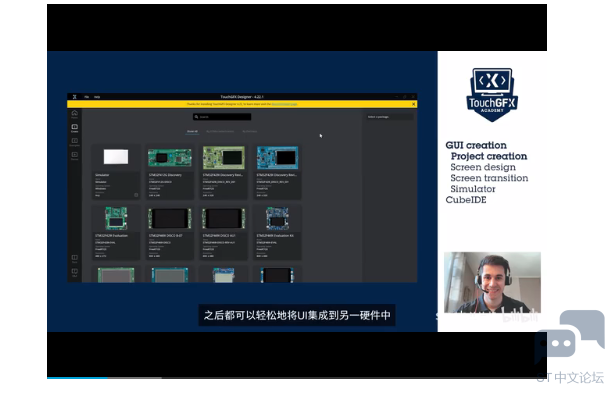613x393 pixels.
Task: Open the documentation page link in banner
Action: pos(284,104)
